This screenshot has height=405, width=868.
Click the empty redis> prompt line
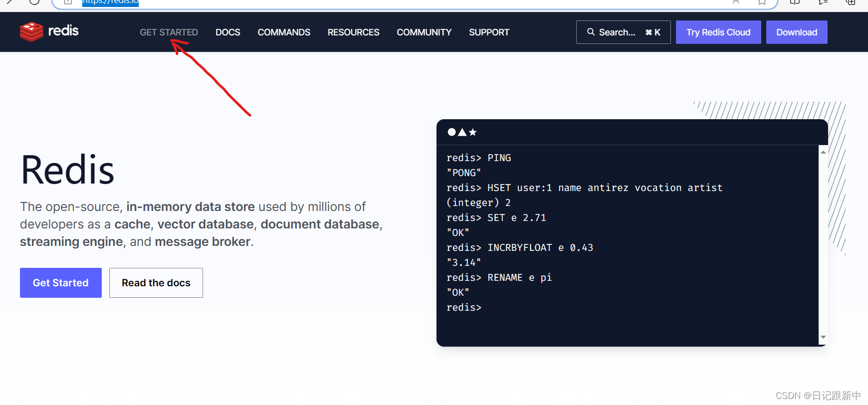[x=464, y=308]
